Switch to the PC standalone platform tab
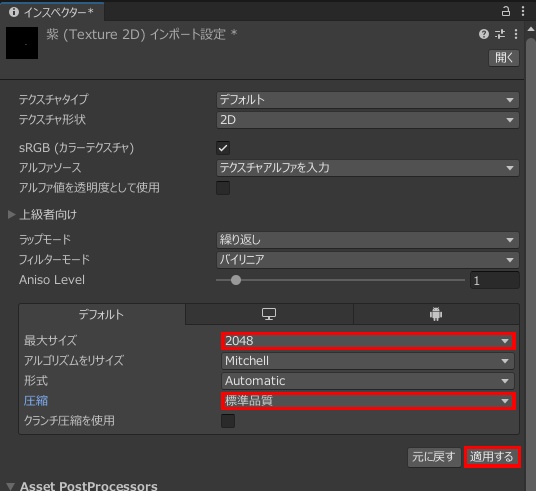This screenshot has height=491, width=536. [x=269, y=314]
